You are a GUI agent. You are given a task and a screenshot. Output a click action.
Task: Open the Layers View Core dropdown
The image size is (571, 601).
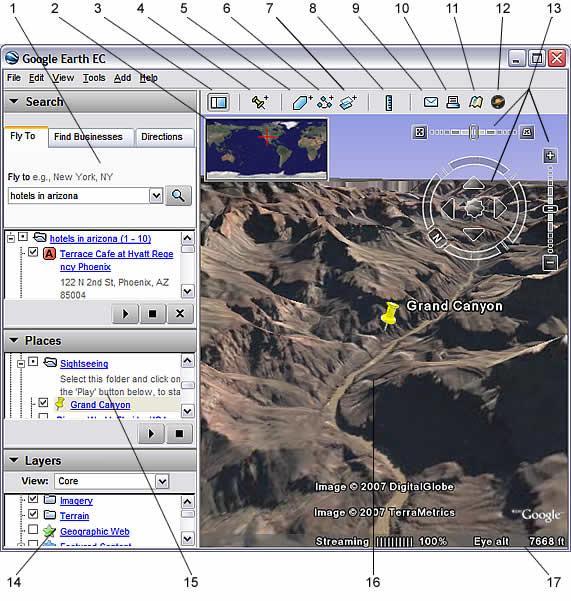coord(162,481)
